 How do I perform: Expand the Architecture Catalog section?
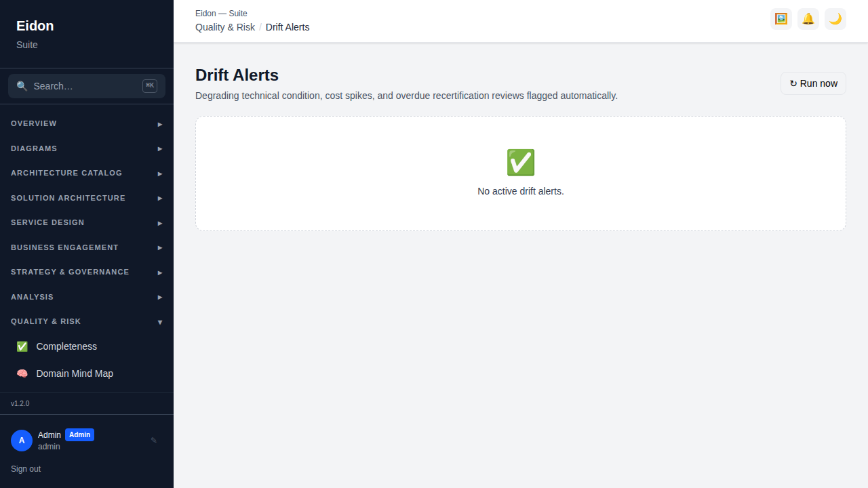point(87,174)
